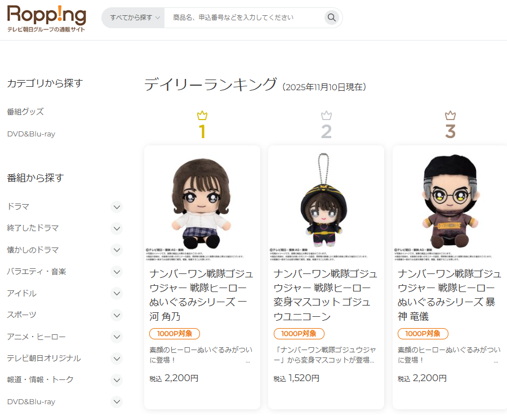Expand the アニメ・ヒーロー section chevron
The height and width of the screenshot is (420, 507).
click(117, 337)
